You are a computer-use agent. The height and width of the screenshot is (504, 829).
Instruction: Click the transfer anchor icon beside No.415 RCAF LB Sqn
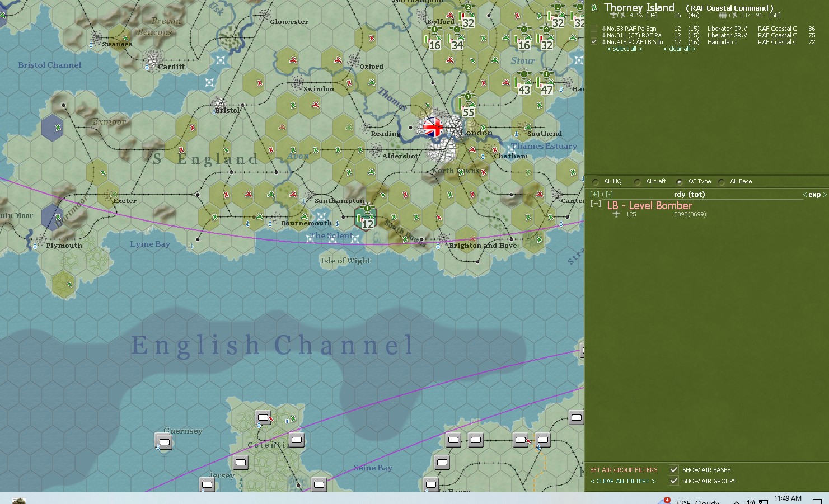[603, 42]
